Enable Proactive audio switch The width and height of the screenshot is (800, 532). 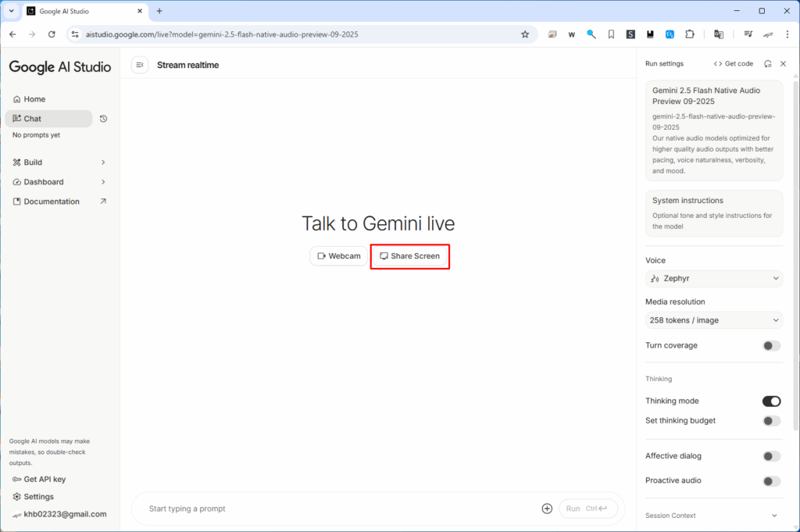[771, 480]
